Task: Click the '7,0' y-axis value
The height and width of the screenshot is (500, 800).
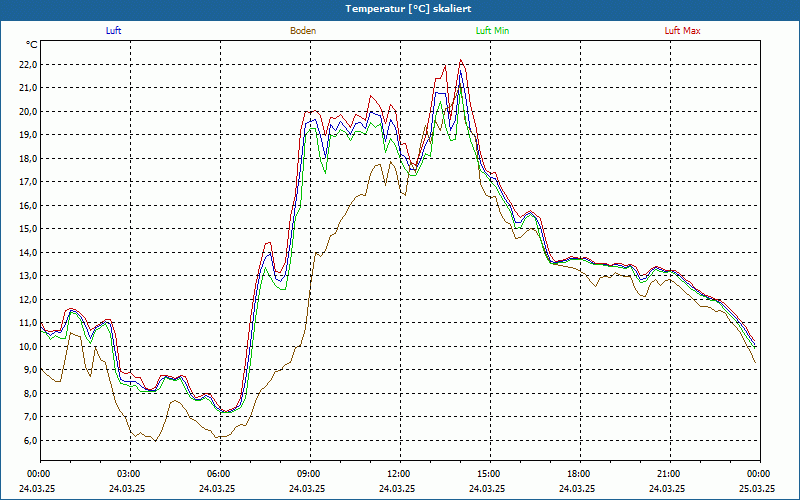Action: [x=30, y=416]
